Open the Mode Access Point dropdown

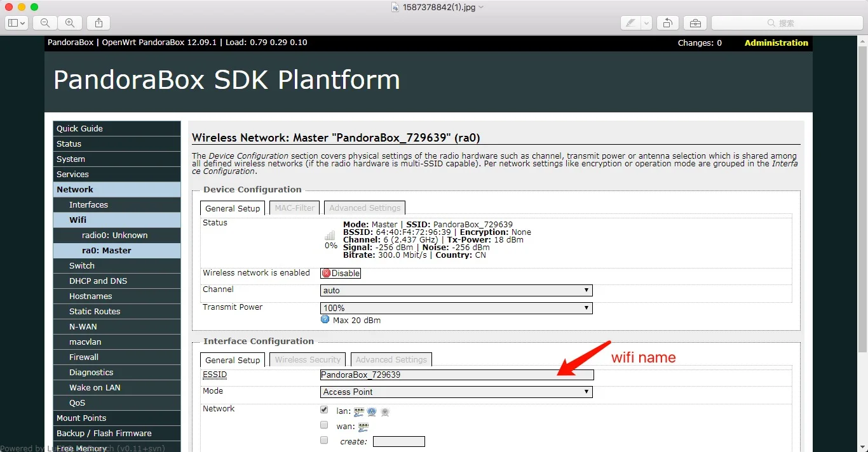click(456, 392)
